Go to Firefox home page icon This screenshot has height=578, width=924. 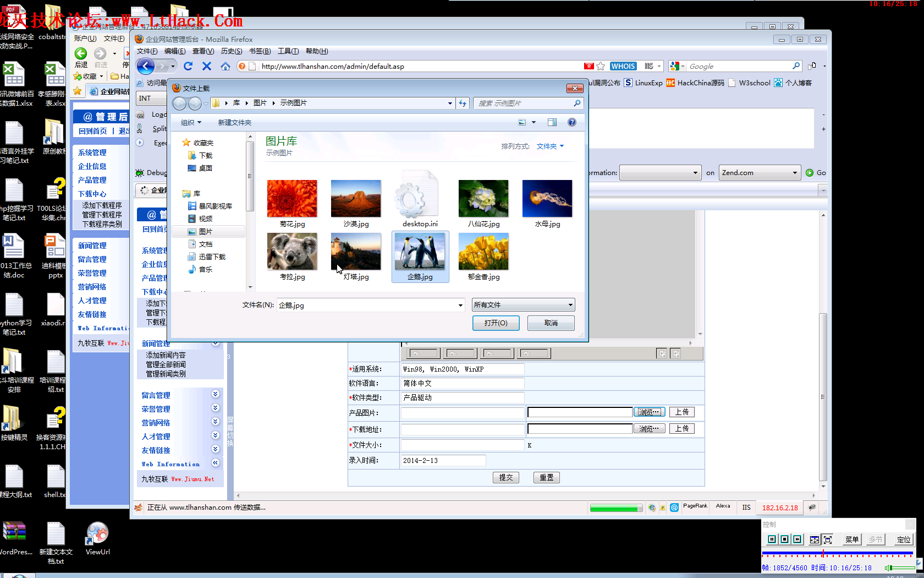pos(226,66)
